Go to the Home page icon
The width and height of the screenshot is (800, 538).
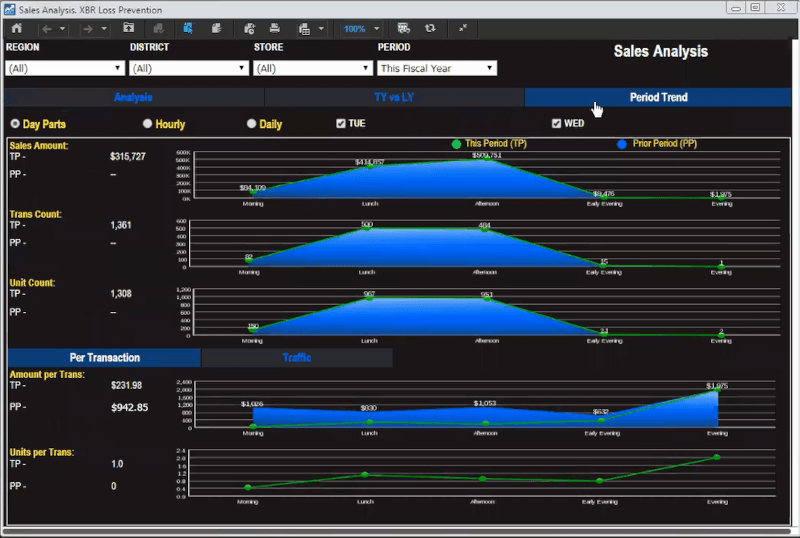point(17,29)
